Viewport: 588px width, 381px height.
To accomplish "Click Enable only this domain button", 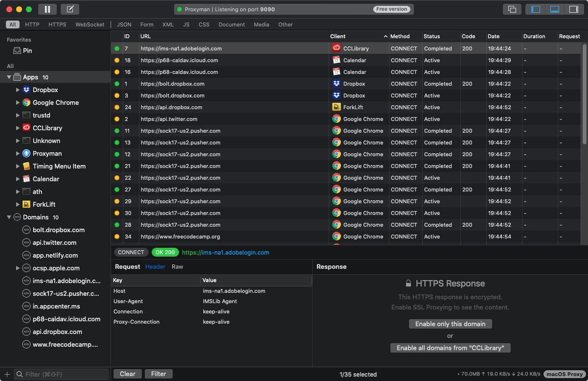I will 450,324.
